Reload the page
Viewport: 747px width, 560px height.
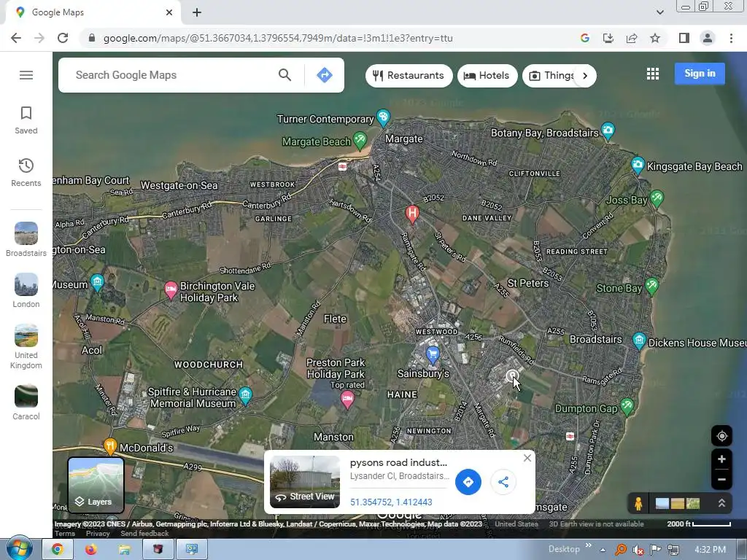63,38
